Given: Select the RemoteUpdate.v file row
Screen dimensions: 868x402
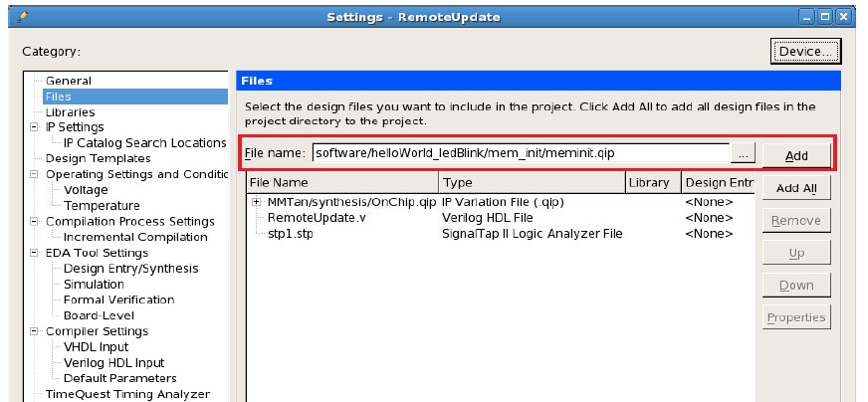Looking at the screenshot, I should [303, 218].
